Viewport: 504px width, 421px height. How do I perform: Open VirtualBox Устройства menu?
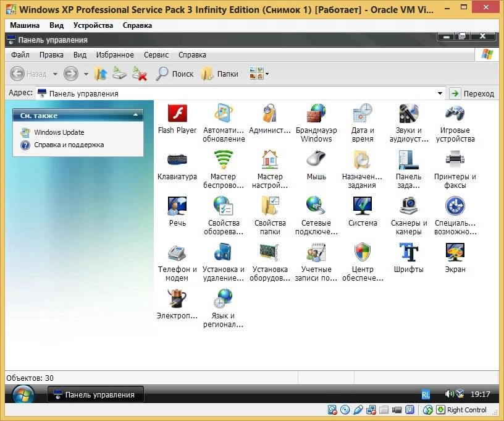pyautogui.click(x=93, y=25)
